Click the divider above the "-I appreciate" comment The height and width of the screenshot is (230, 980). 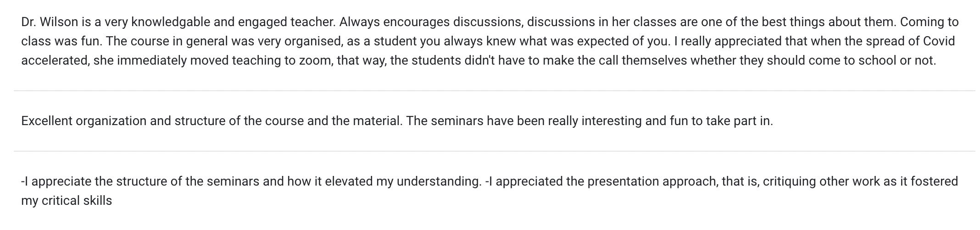pyautogui.click(x=495, y=151)
